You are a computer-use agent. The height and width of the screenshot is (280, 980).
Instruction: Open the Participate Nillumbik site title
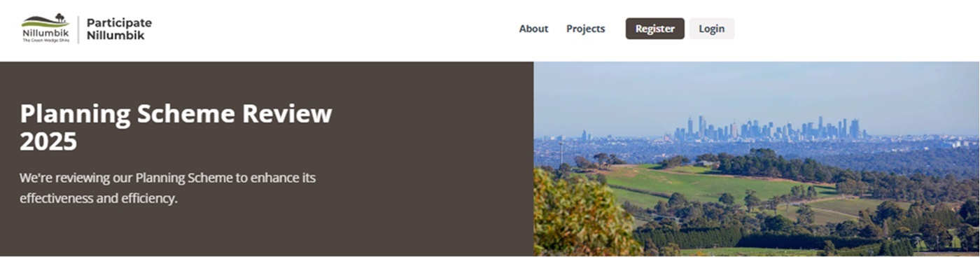coord(119,29)
